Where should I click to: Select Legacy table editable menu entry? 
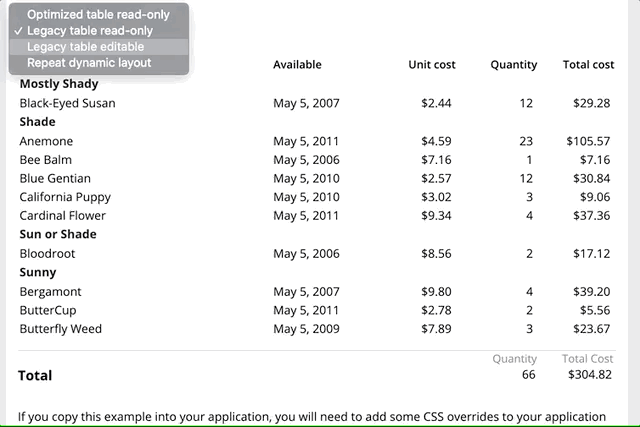point(98,47)
